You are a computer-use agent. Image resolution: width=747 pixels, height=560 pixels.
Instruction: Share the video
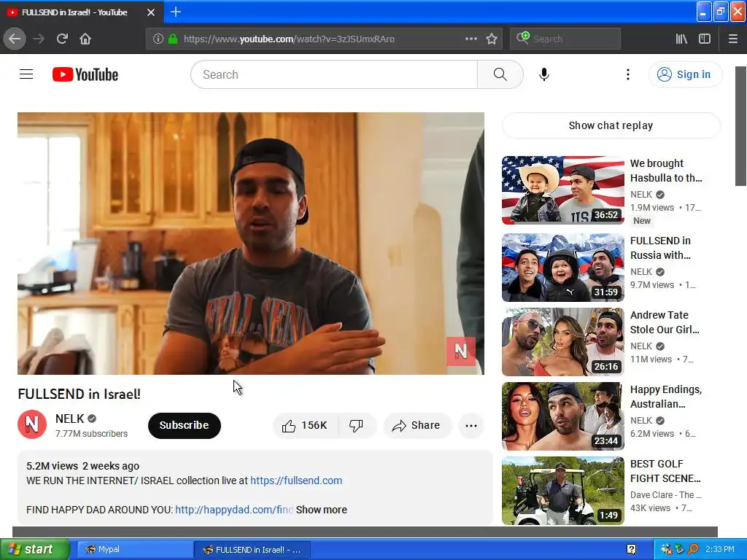pyautogui.click(x=417, y=425)
